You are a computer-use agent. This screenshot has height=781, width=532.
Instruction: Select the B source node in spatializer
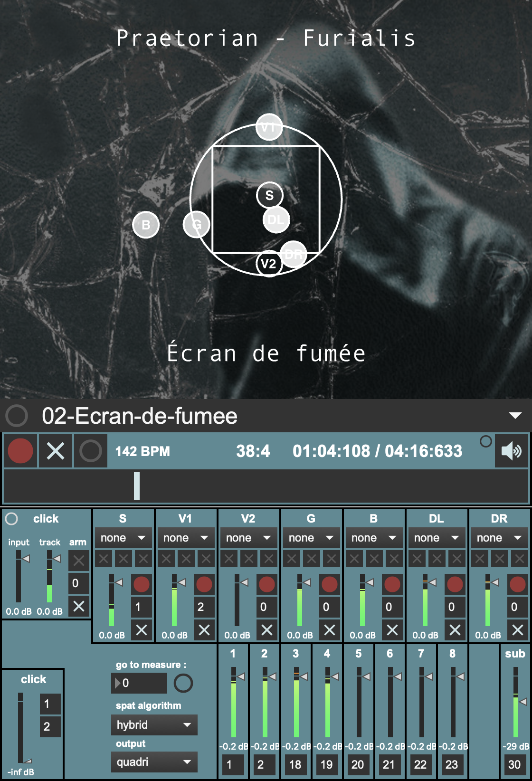coord(146,225)
